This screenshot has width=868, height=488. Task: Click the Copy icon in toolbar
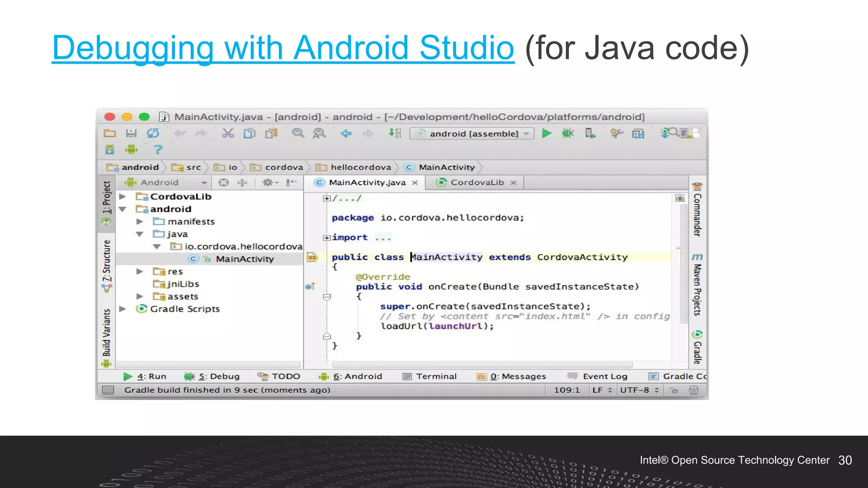point(250,133)
